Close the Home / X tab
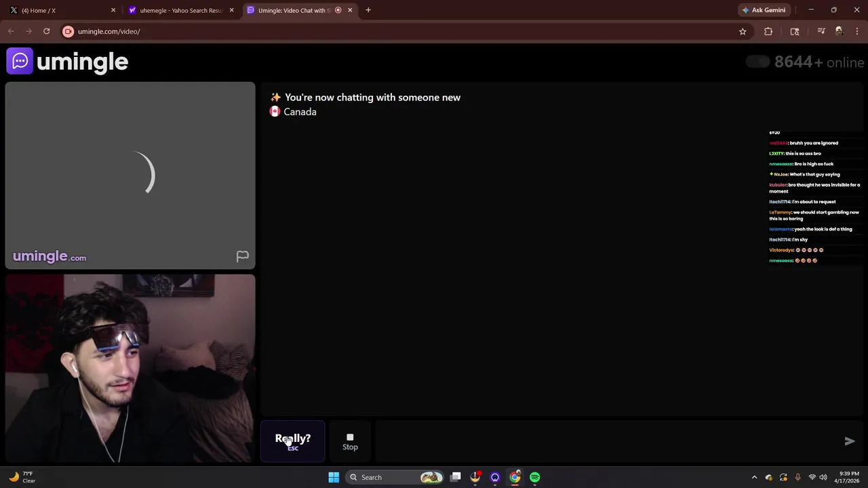The height and width of the screenshot is (488, 868). tap(113, 10)
